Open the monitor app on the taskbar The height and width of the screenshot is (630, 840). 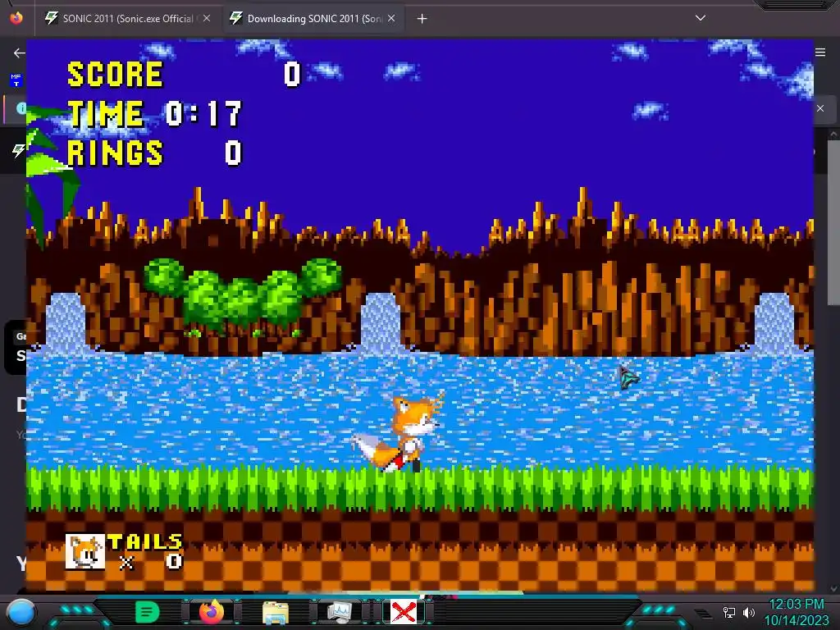(339, 612)
